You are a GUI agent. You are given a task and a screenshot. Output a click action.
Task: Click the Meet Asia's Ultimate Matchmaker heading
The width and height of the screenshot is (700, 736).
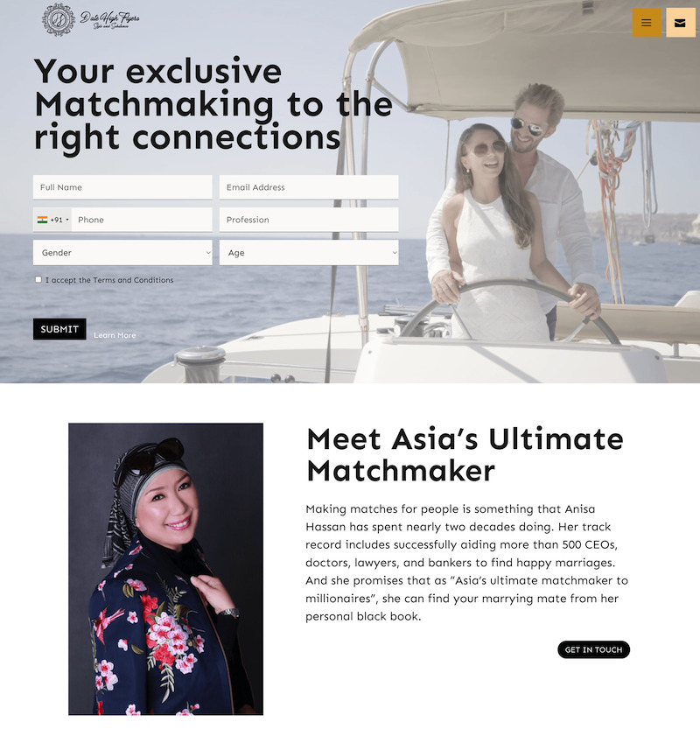(x=465, y=454)
